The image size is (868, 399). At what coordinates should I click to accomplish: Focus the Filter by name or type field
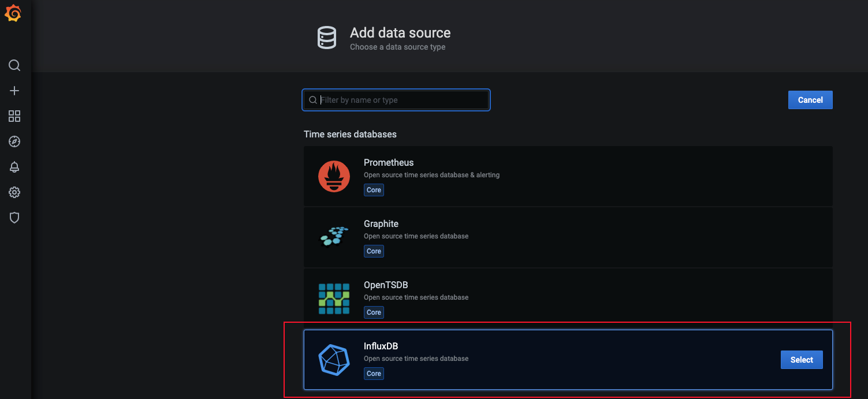(396, 100)
